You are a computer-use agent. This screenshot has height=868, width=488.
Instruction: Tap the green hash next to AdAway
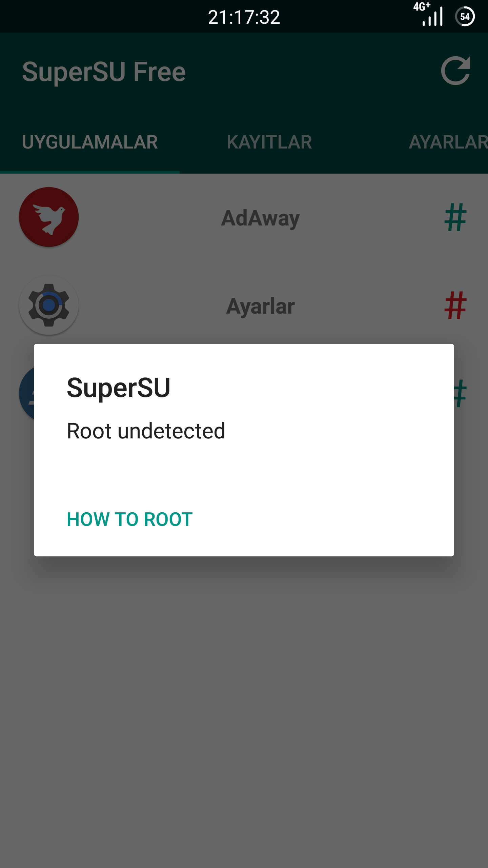455,217
